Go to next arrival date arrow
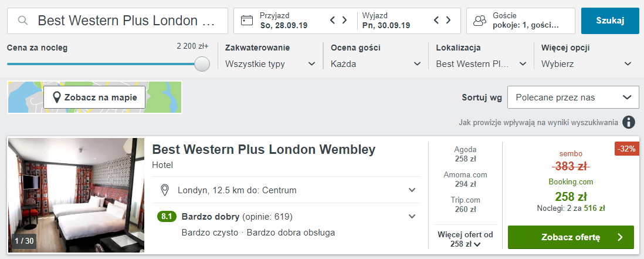Image resolution: width=644 pixels, height=259 pixels. 344,21
